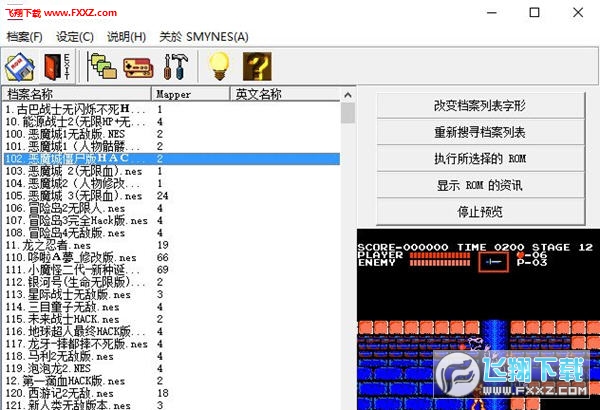600x410 pixels.
Task: Select row 100. 恶魔城1无敌版.NES
Action: point(171,134)
